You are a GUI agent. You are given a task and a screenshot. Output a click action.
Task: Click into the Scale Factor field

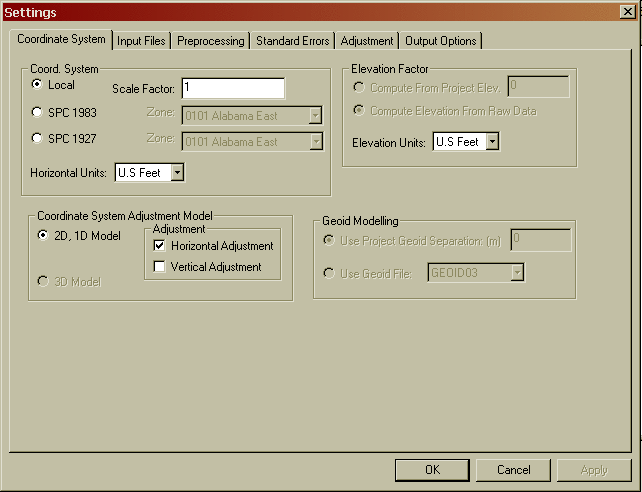[x=233, y=88]
